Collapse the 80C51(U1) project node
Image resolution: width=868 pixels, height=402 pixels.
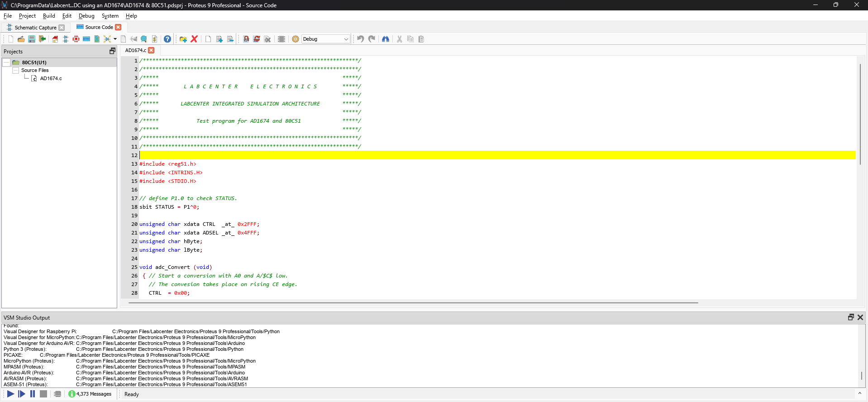point(6,62)
